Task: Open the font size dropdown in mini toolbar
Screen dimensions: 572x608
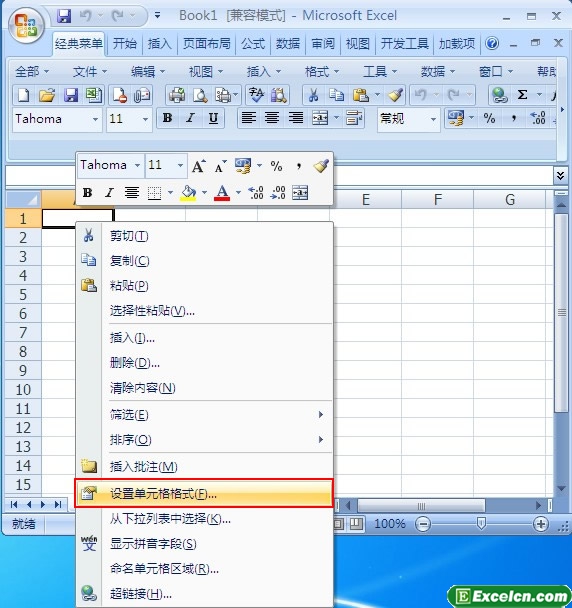Action: [x=180, y=166]
